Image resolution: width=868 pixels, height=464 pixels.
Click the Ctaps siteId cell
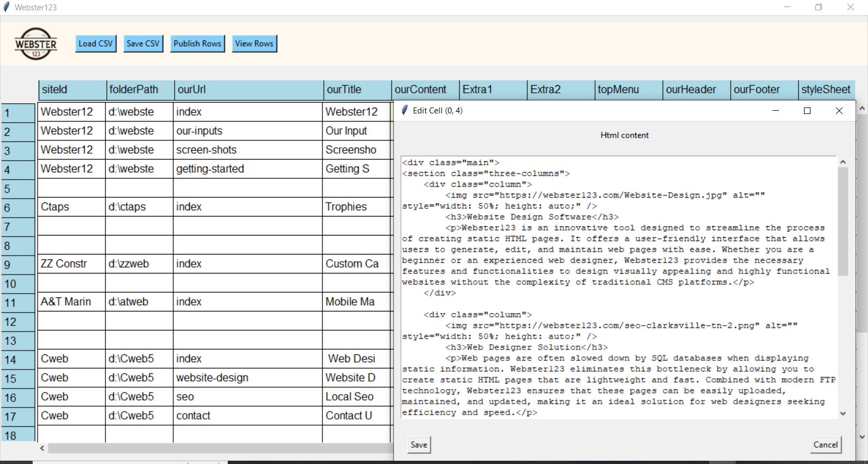pos(72,207)
